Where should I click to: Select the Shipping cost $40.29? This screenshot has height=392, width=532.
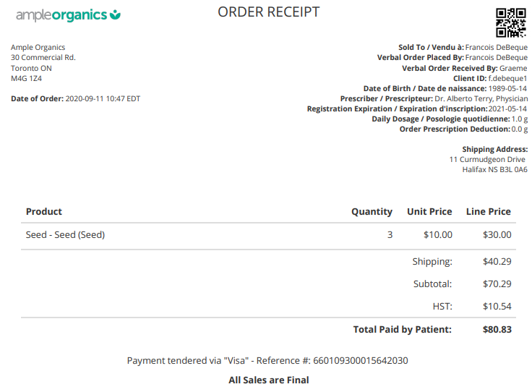pos(497,262)
